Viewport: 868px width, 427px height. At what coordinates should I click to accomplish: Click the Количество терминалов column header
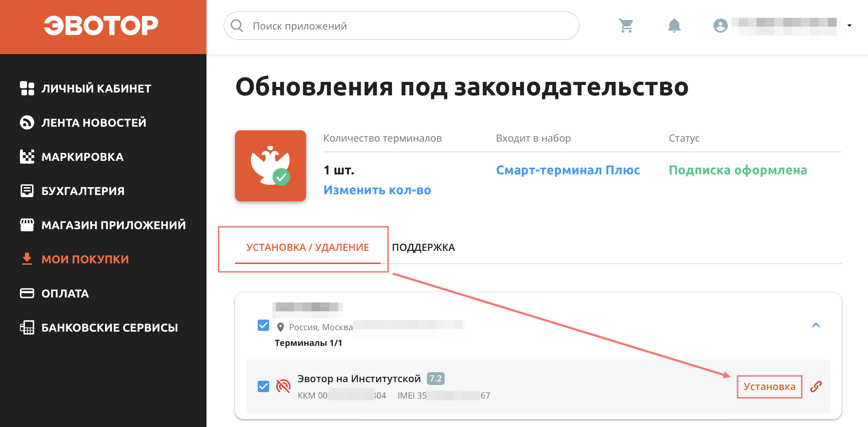coord(383,138)
